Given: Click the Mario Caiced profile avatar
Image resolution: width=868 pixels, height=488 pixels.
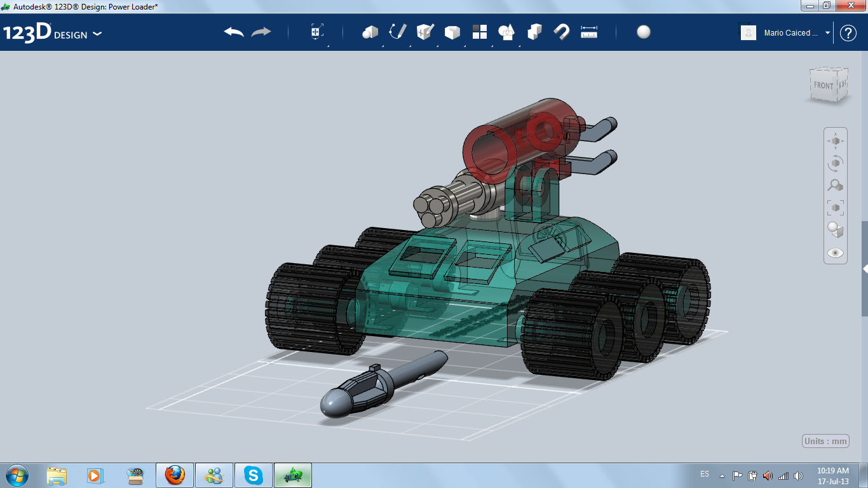Looking at the screenshot, I should pos(749,33).
